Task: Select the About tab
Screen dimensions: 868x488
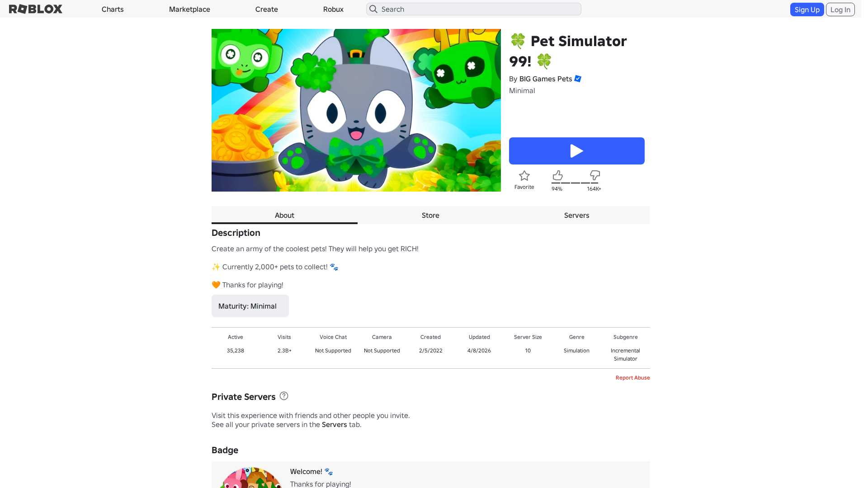Action: pyautogui.click(x=284, y=215)
